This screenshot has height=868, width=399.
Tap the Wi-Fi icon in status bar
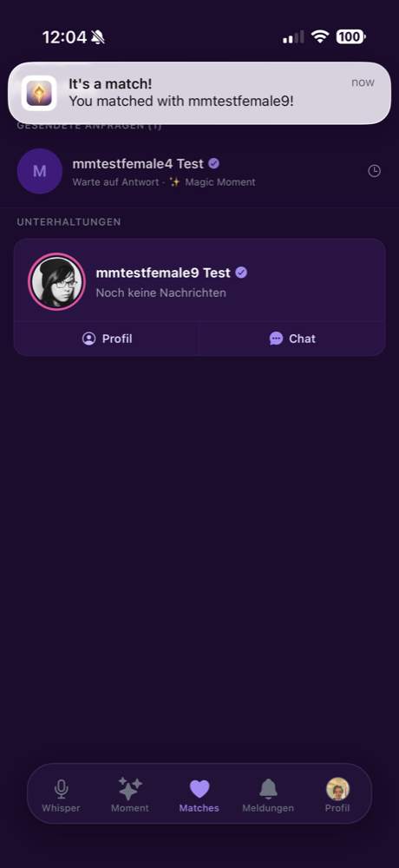[320, 37]
